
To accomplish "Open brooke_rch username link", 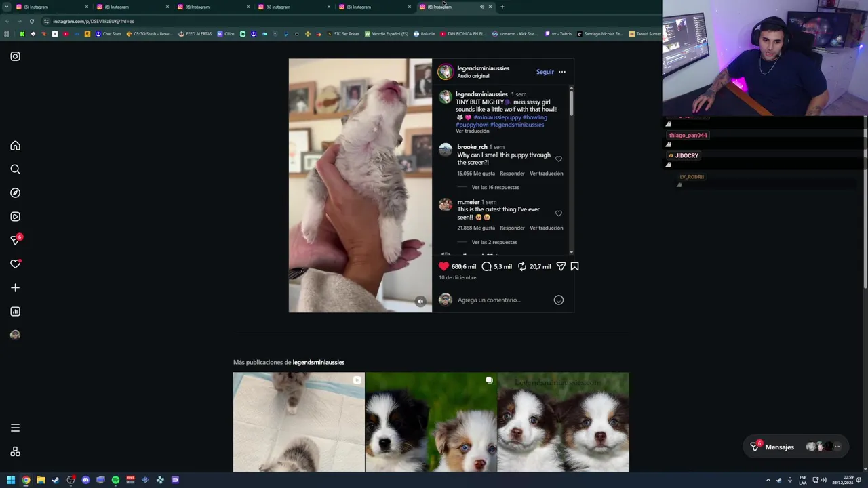I will 472,147.
